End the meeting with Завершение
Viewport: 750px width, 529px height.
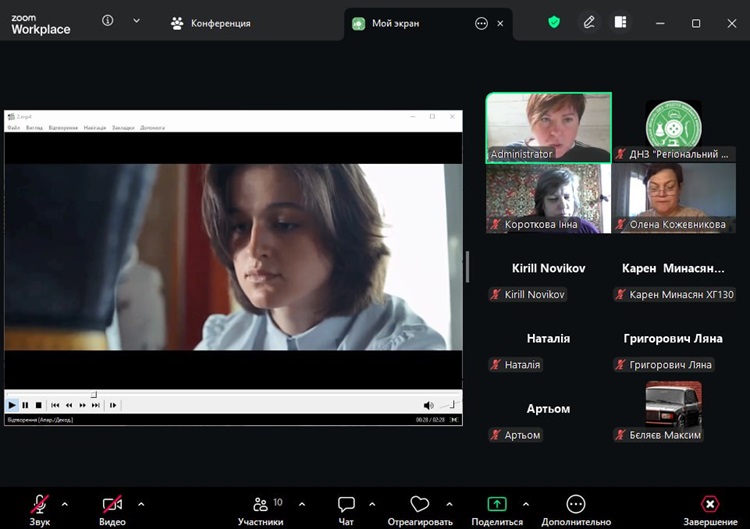click(x=710, y=505)
